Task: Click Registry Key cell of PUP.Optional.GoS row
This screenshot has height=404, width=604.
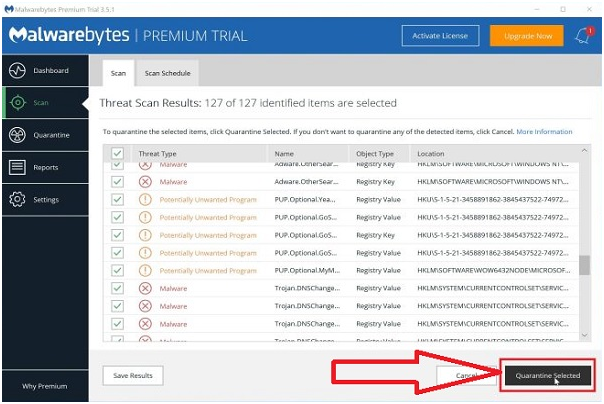Action: click(x=375, y=235)
